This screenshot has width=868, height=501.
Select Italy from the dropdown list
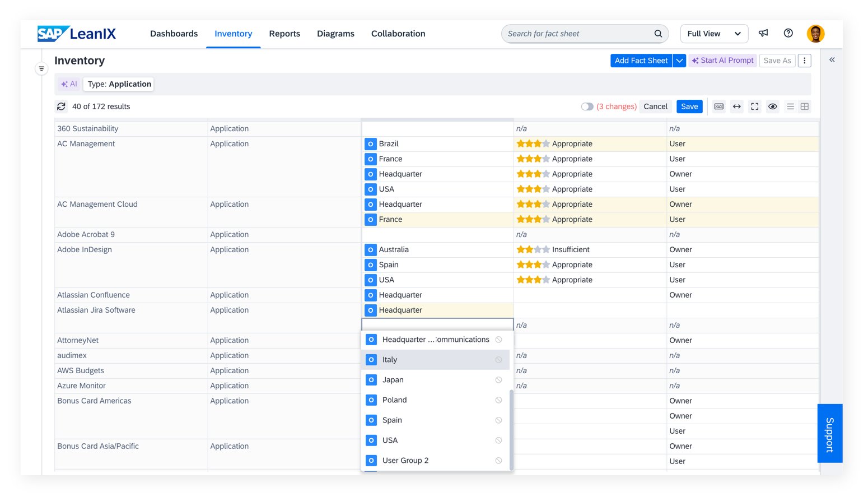436,360
